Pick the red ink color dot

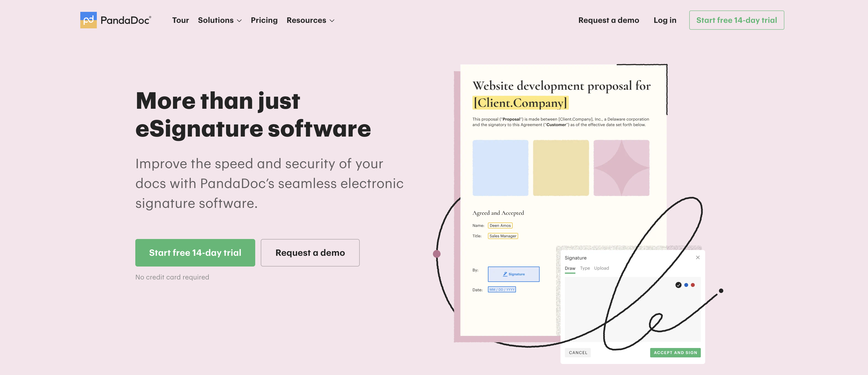point(693,285)
